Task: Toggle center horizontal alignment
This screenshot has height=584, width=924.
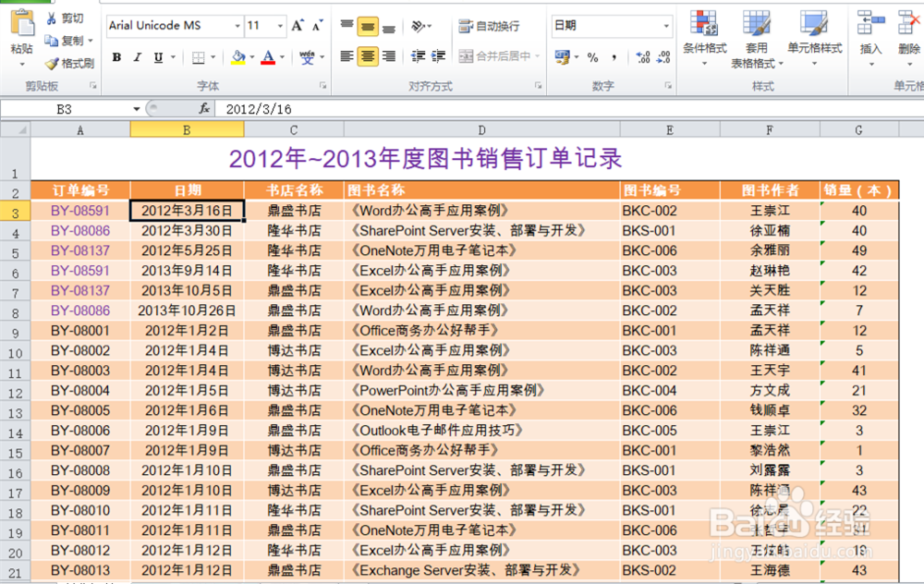Action: coord(368,56)
